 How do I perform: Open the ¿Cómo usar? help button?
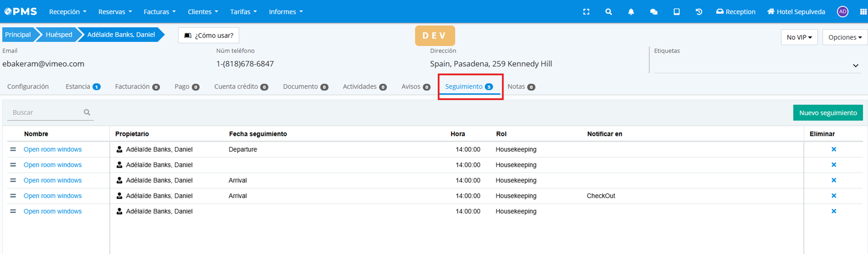tap(208, 35)
